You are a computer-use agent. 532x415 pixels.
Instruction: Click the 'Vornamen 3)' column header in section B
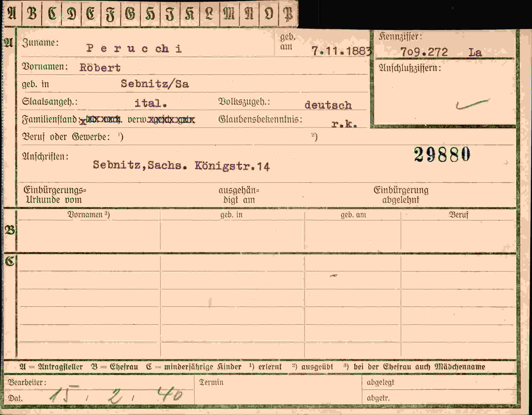pyautogui.click(x=89, y=215)
